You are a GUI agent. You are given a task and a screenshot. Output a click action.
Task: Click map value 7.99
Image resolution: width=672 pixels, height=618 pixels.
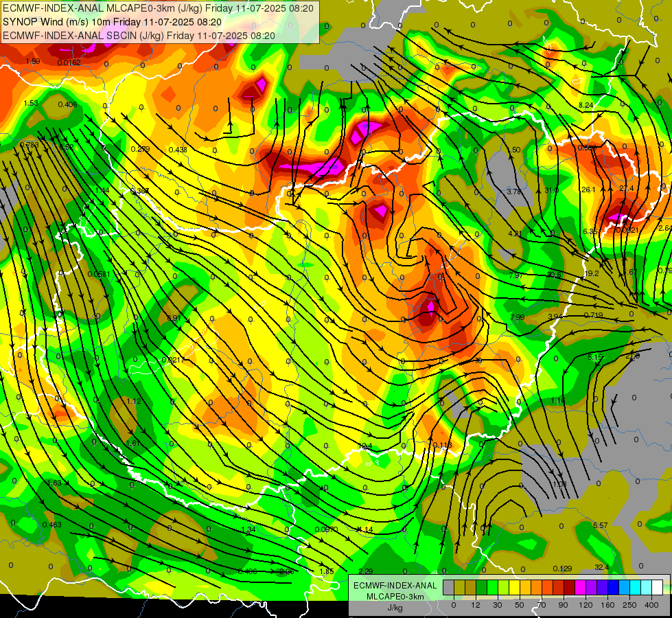pos(518,317)
